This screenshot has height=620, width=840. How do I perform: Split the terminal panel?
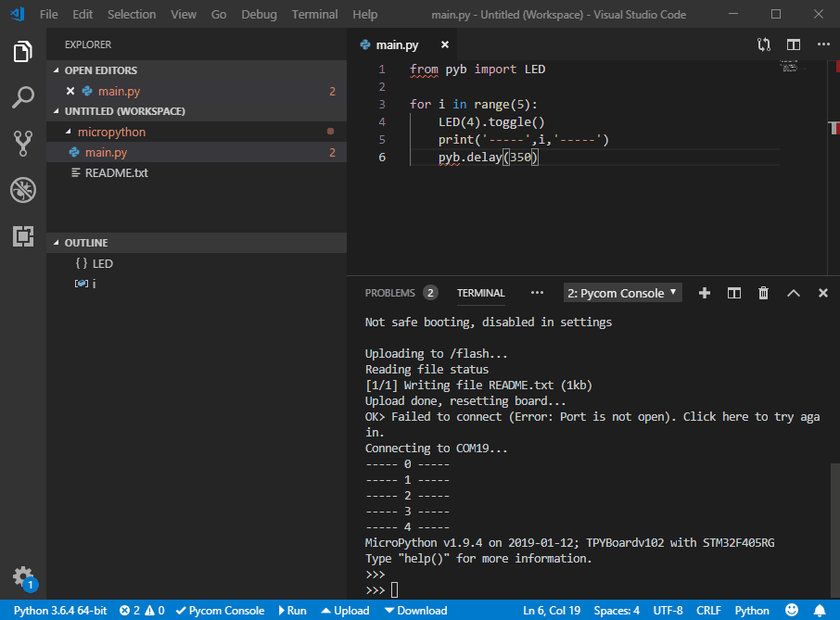tap(734, 293)
